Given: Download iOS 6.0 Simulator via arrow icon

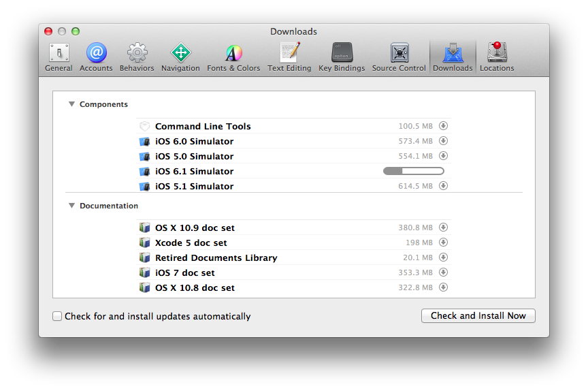Looking at the screenshot, I should [x=443, y=141].
